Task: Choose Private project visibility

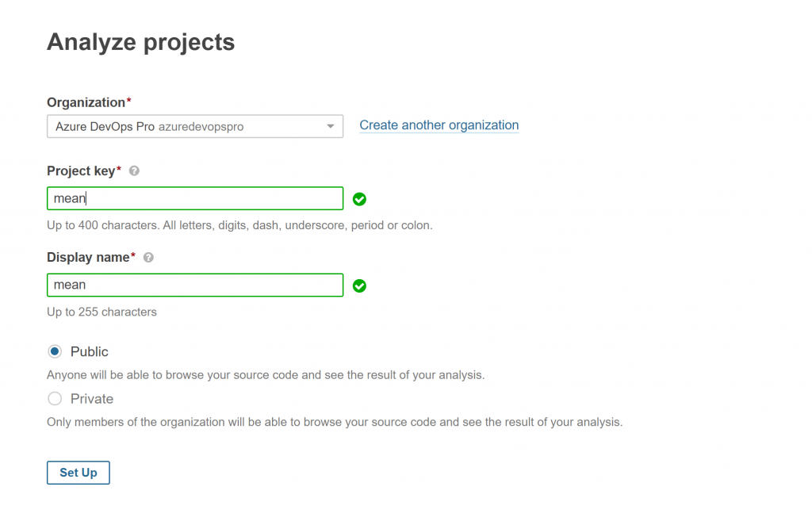Action: click(x=54, y=399)
